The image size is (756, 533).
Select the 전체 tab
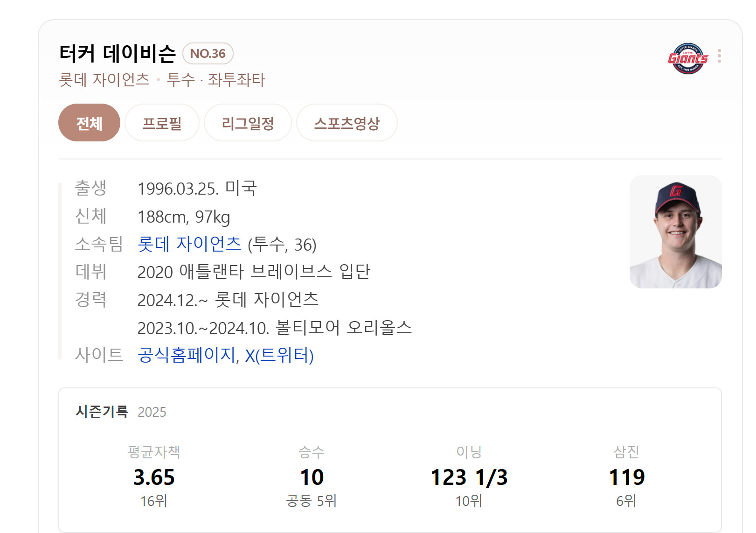(x=89, y=123)
